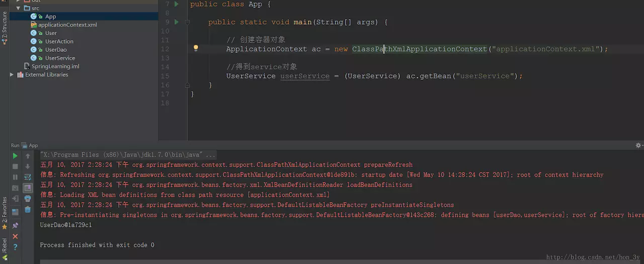Clear console with trash icon
Image resolution: width=644 pixels, height=264 pixels.
[x=28, y=209]
